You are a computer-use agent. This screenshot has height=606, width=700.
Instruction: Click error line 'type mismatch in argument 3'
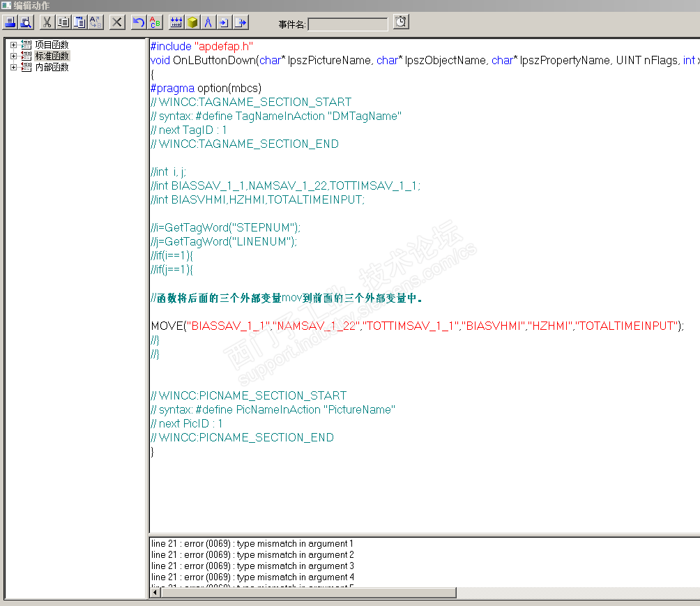252,566
